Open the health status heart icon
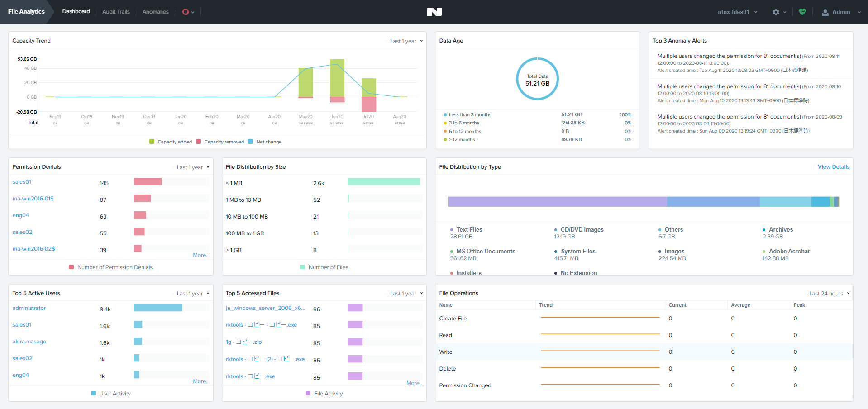868x409 pixels. click(802, 12)
